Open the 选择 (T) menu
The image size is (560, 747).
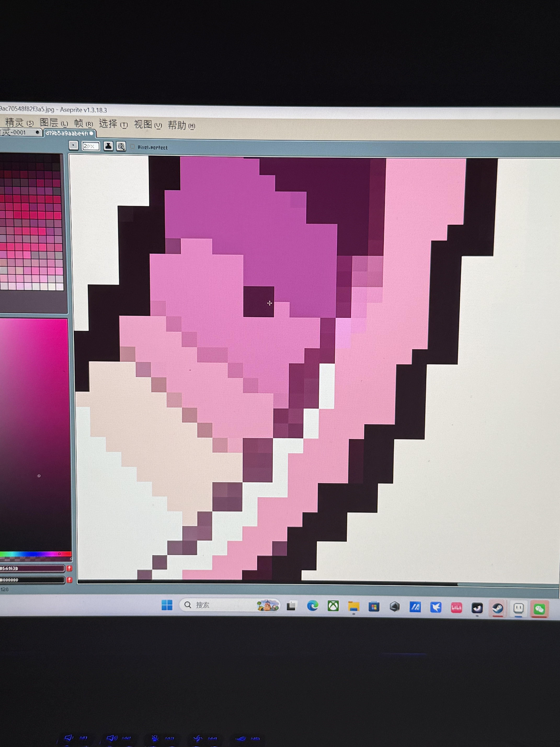(x=113, y=124)
